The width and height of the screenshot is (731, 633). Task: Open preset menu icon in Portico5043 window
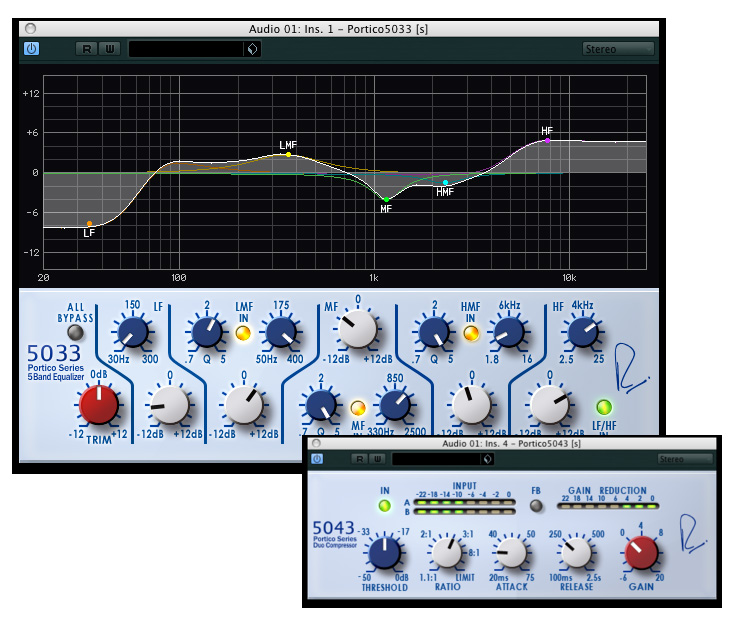tap(487, 459)
